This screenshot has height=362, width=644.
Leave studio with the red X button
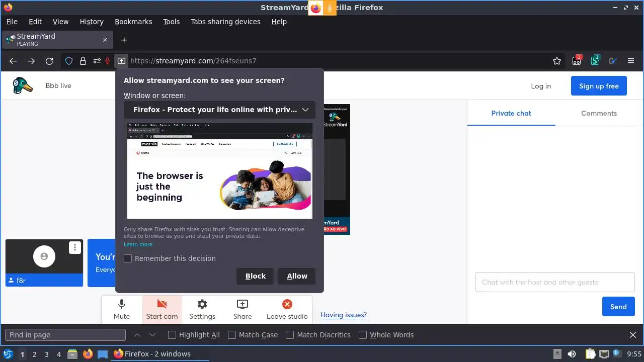coord(287,309)
